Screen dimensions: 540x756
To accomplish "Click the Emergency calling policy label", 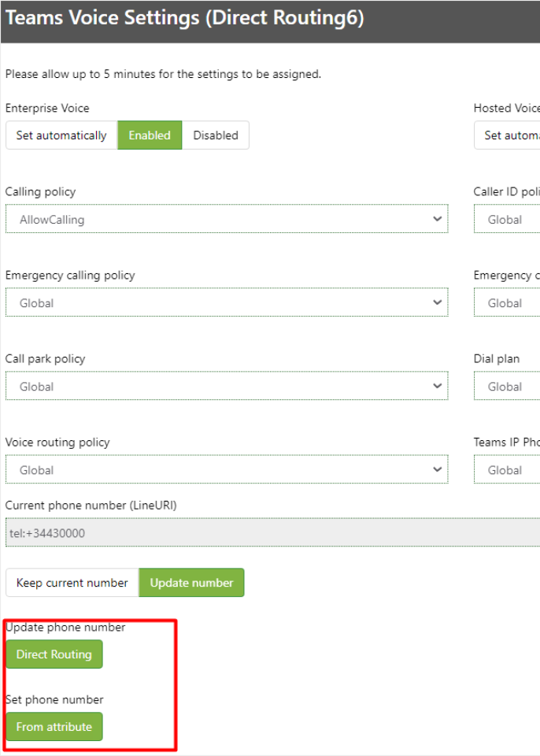I will (70, 276).
